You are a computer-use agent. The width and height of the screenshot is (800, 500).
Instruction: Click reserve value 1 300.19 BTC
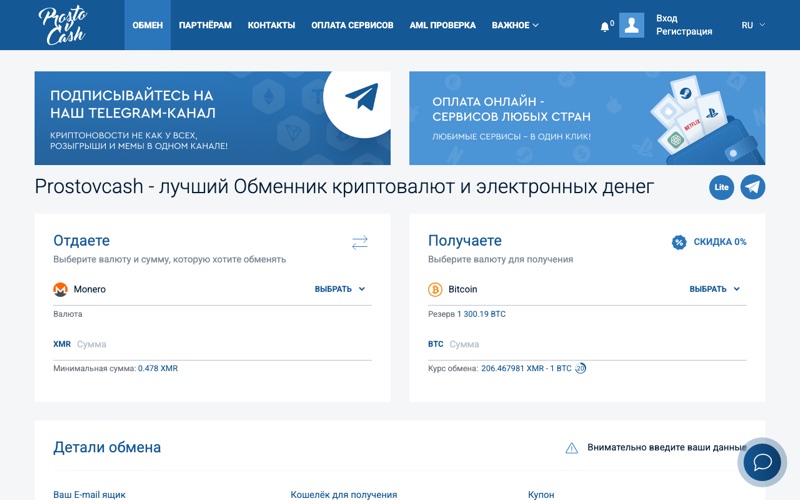click(x=481, y=314)
